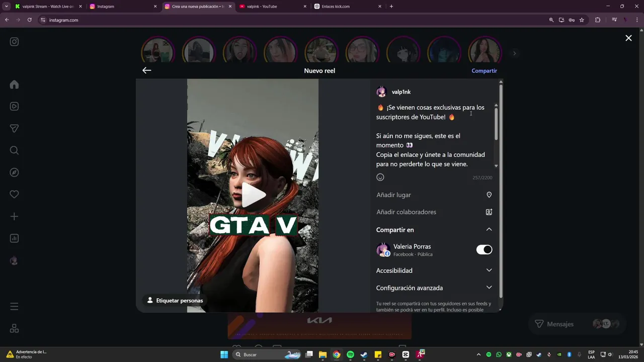The image size is (644, 362).
Task: Open the More hamburger menu in sidebar
Action: point(14,306)
